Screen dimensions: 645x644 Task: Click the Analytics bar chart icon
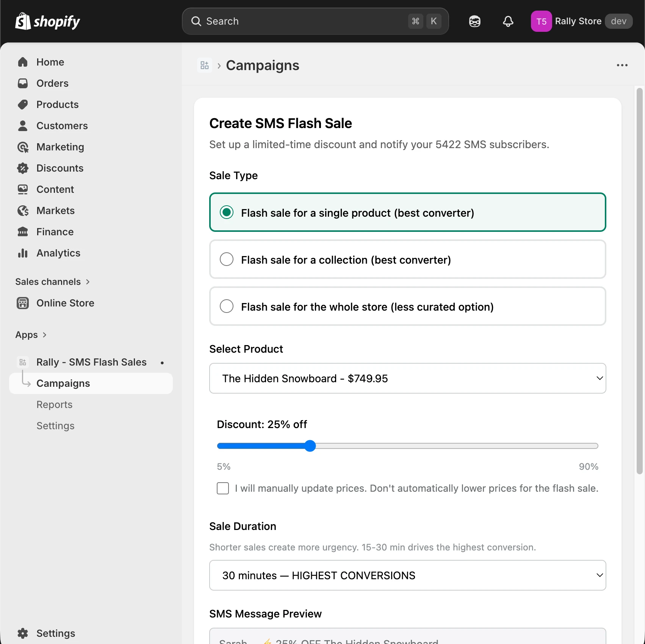coord(23,253)
